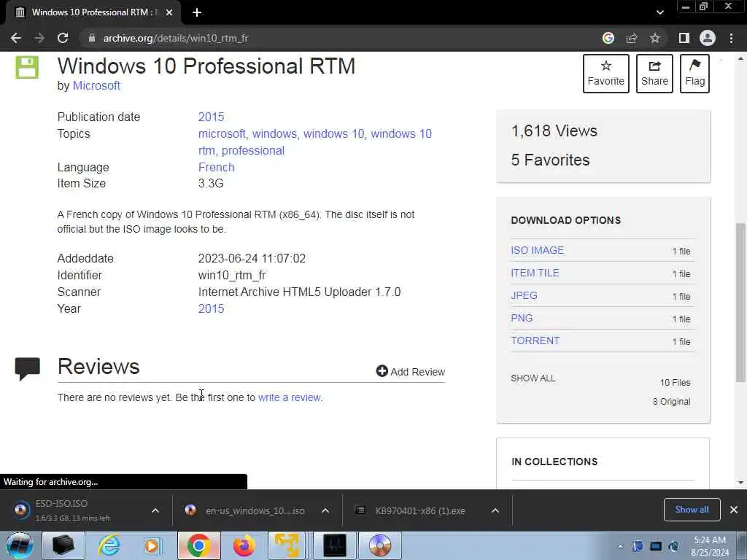Click the browser forward arrow
The height and width of the screenshot is (560, 747).
tap(39, 38)
